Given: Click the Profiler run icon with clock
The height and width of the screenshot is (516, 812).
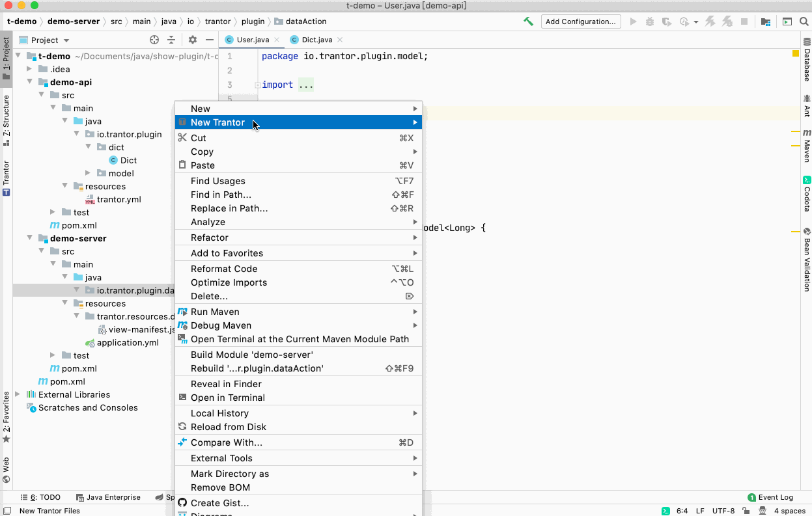Looking at the screenshot, I should [x=684, y=21].
